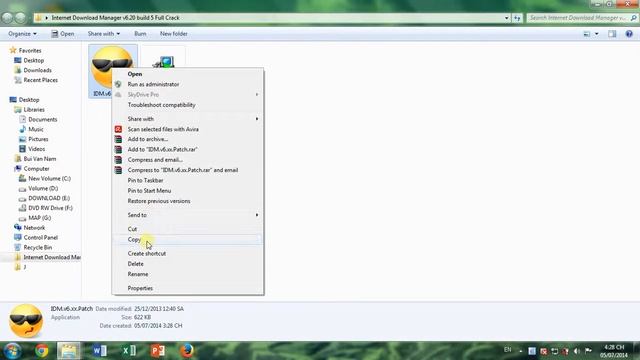Click the Avira icon in context menu
Image resolution: width=640 pixels, height=360 pixels.
tap(118, 129)
